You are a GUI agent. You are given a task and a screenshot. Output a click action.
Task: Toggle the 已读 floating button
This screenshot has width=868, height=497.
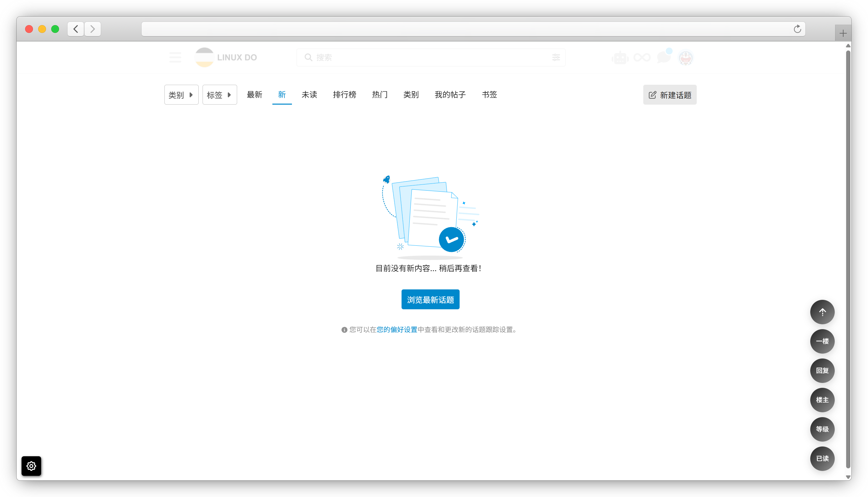pos(822,459)
